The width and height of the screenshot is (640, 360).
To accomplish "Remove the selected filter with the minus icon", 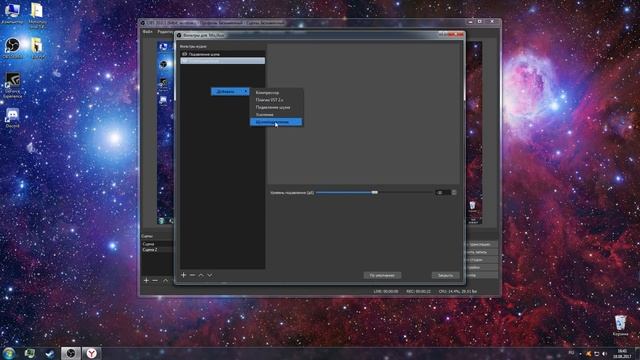I will (x=192, y=275).
